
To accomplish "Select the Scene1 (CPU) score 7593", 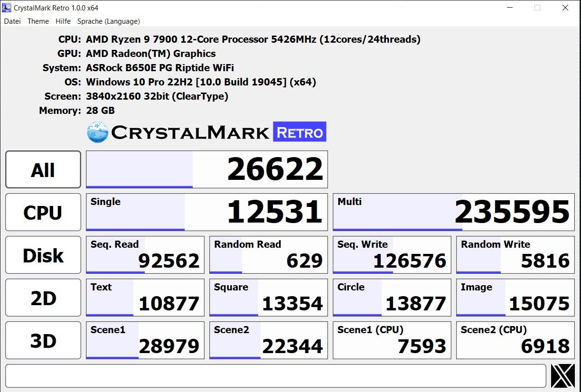I will pos(392,340).
